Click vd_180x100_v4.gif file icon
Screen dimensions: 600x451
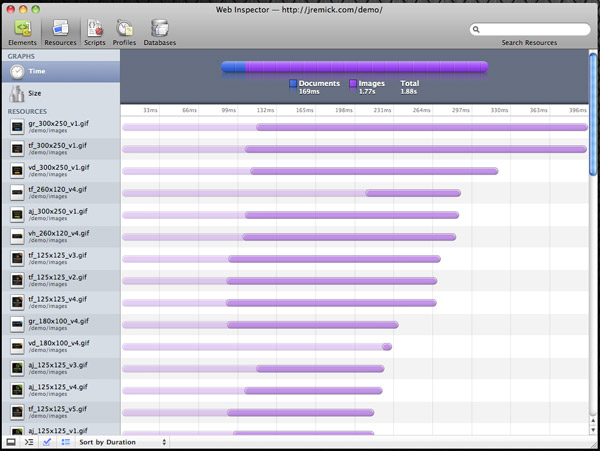(x=17, y=346)
